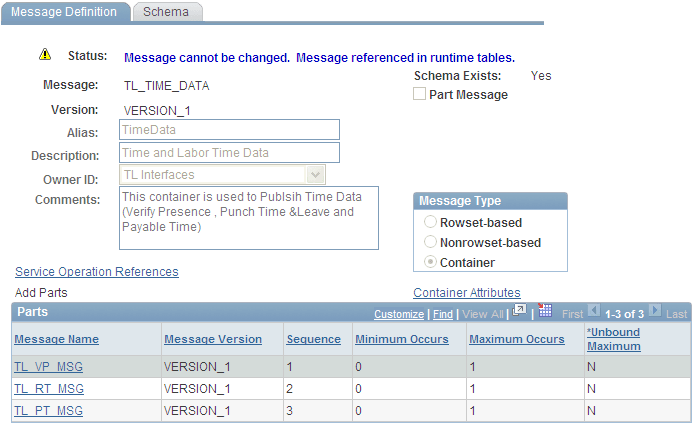Sort by Minimum Occurs column

[402, 339]
